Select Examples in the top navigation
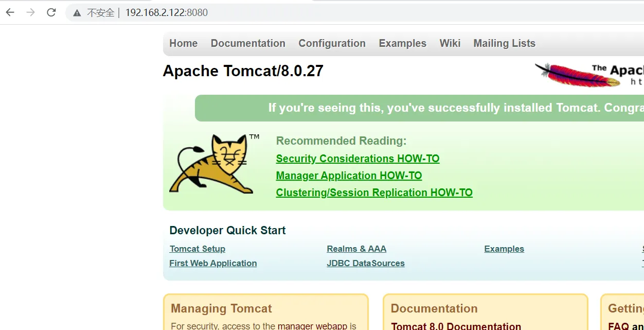Viewport: 644px width, 330px height. [402, 43]
